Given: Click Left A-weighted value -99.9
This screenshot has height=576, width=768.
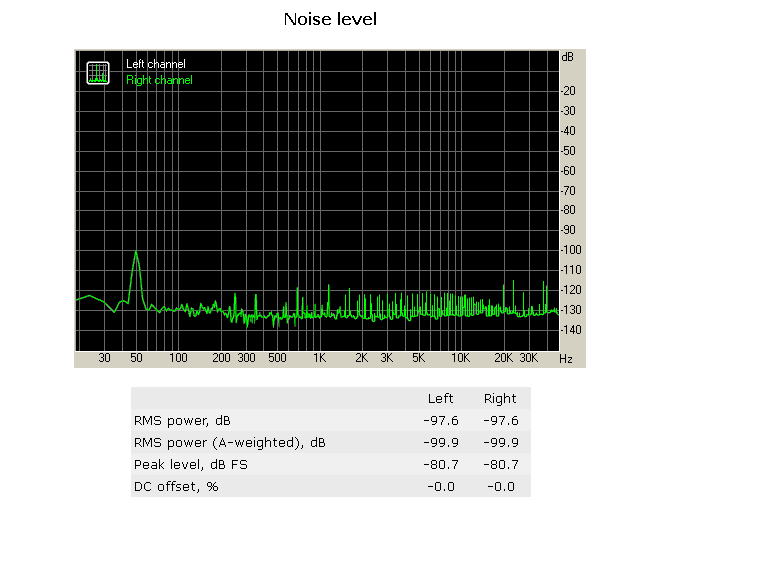Looking at the screenshot, I should [441, 443].
